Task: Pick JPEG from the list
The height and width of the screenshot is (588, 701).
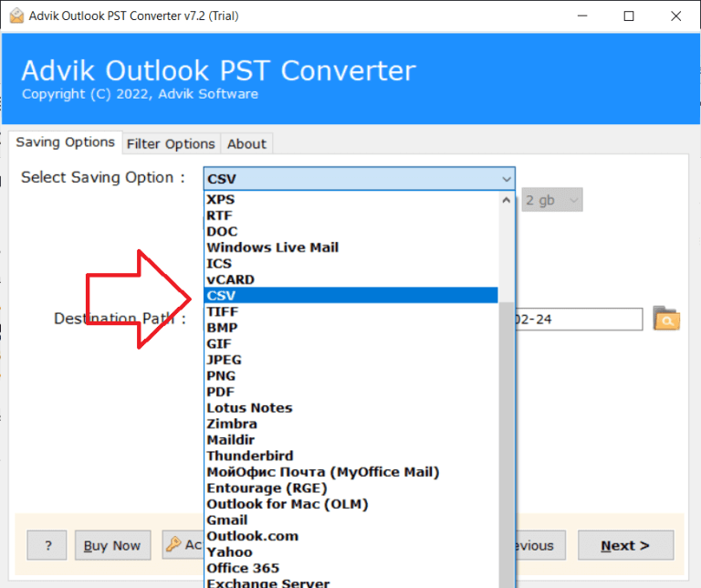Action: pyautogui.click(x=350, y=360)
